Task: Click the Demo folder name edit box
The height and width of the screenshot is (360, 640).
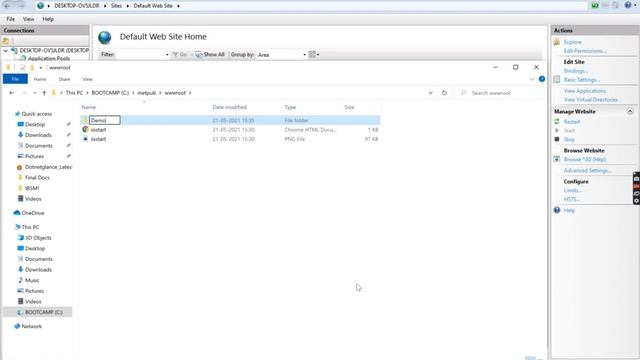Action: click(x=104, y=120)
